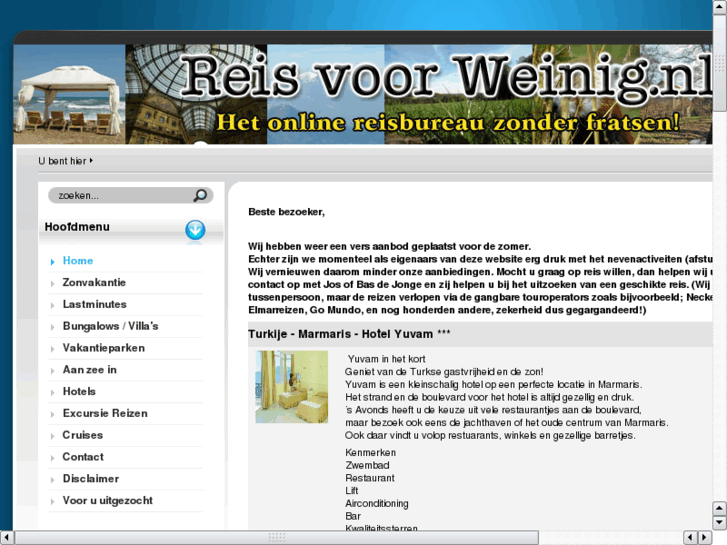
Task: Go to Excursie Reizen page
Action: tap(105, 413)
